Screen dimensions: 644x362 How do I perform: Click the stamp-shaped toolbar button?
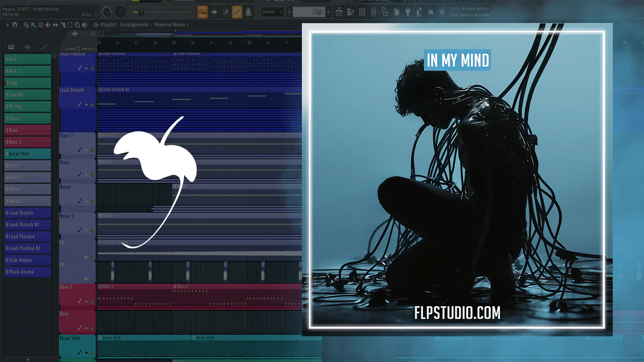pos(249,12)
